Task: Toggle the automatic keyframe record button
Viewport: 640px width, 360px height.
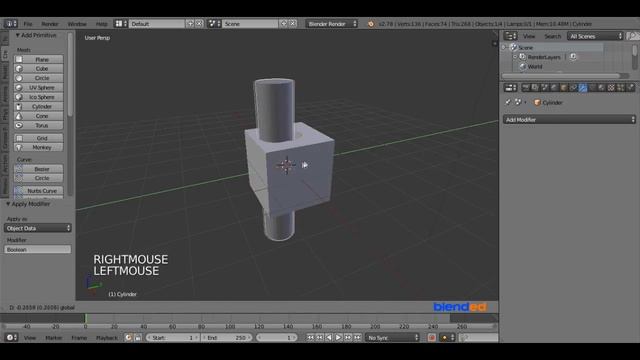Action: pos(431,338)
